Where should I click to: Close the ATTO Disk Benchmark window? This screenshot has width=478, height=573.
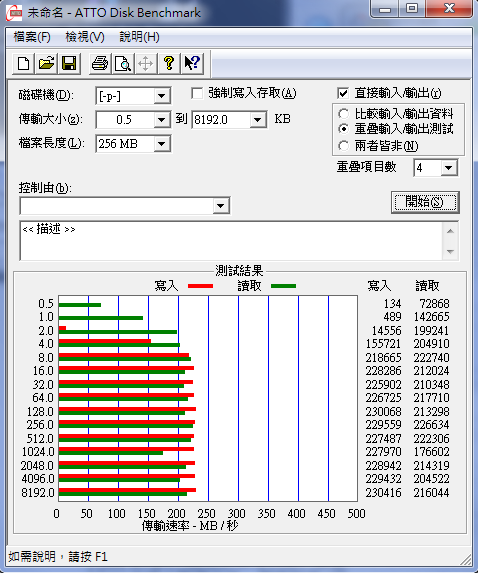(449, 9)
